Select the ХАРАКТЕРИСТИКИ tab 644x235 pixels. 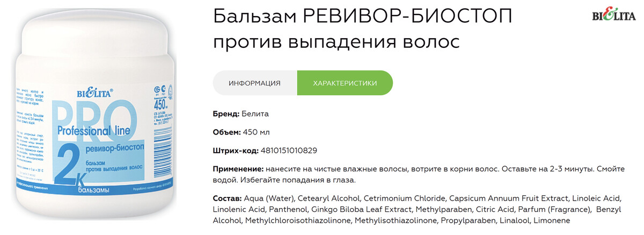pyautogui.click(x=345, y=83)
